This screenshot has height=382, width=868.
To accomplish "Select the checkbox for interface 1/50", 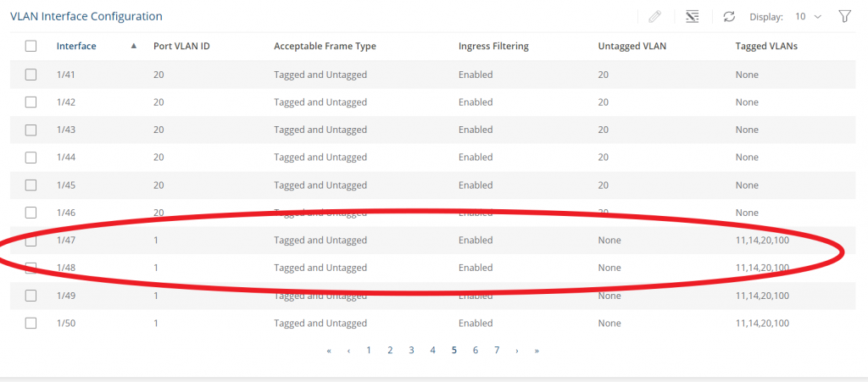I will (31, 324).
